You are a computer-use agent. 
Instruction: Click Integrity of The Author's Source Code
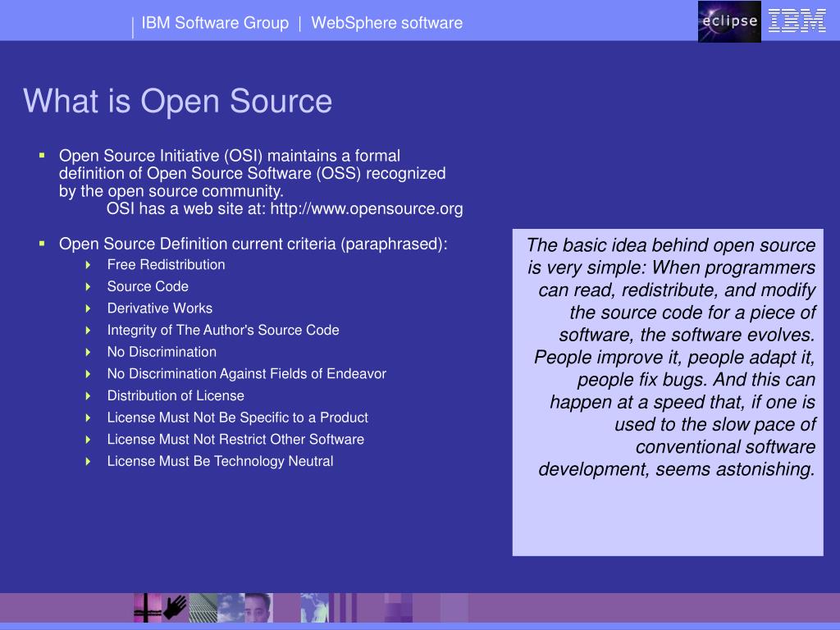[x=223, y=330]
